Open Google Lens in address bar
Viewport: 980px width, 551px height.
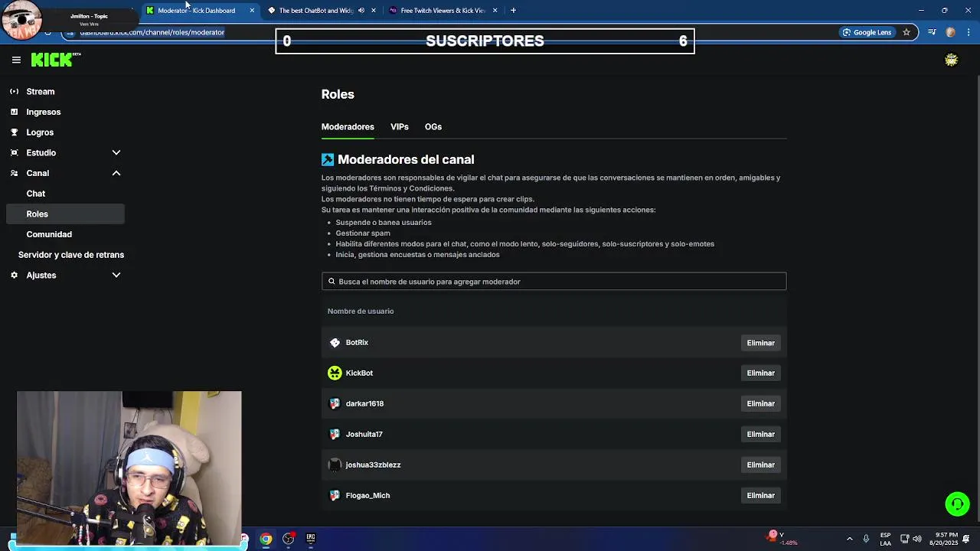click(867, 32)
